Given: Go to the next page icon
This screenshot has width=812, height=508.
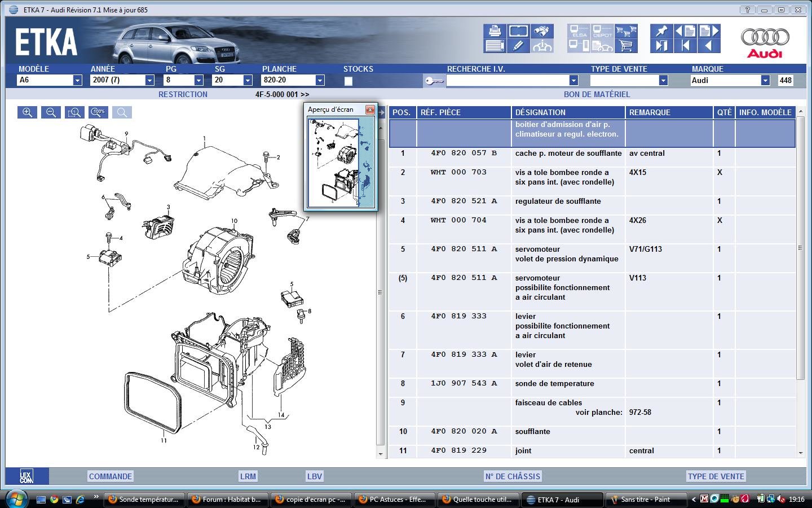Looking at the screenshot, I should coord(709,30).
